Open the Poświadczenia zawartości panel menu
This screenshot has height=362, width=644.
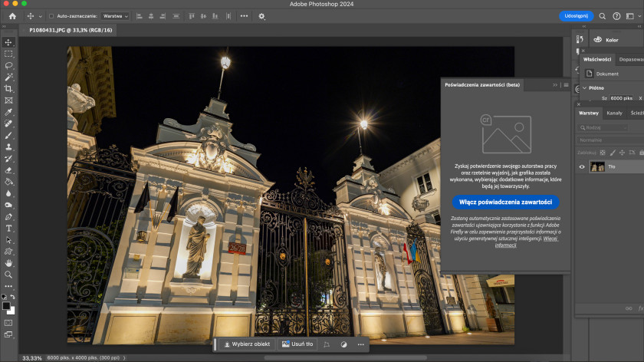[566, 85]
